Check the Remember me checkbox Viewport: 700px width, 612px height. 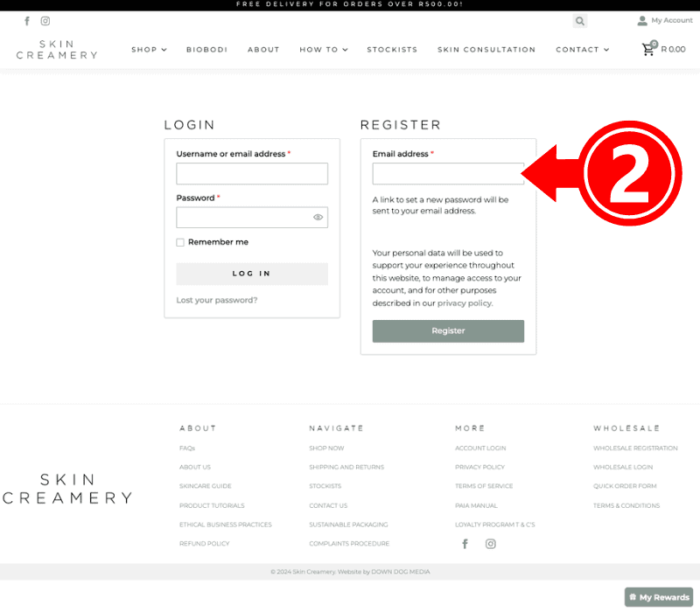(180, 242)
